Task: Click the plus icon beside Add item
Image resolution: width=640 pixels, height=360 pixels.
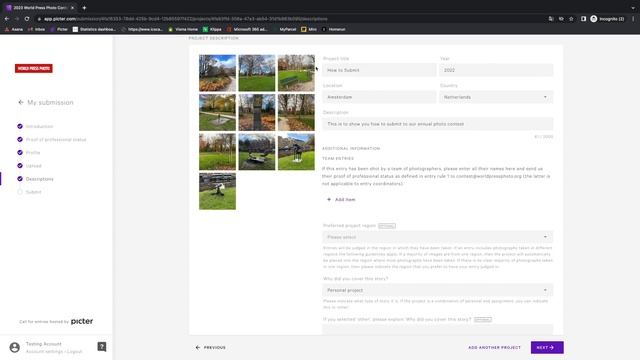Action: click(x=329, y=199)
